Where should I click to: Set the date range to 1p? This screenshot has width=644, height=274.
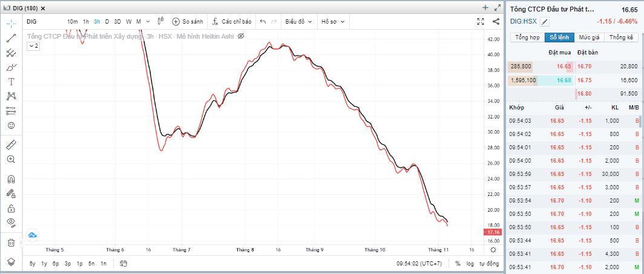pos(80,264)
